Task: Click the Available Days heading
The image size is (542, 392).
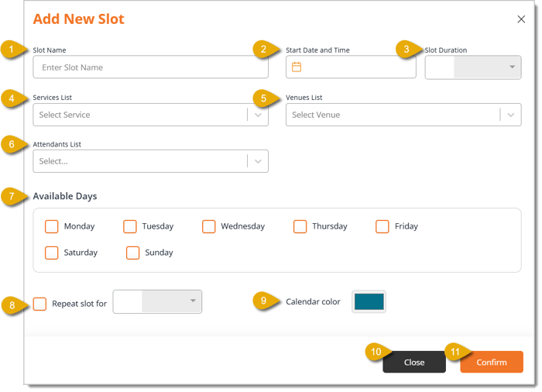Action: click(65, 196)
